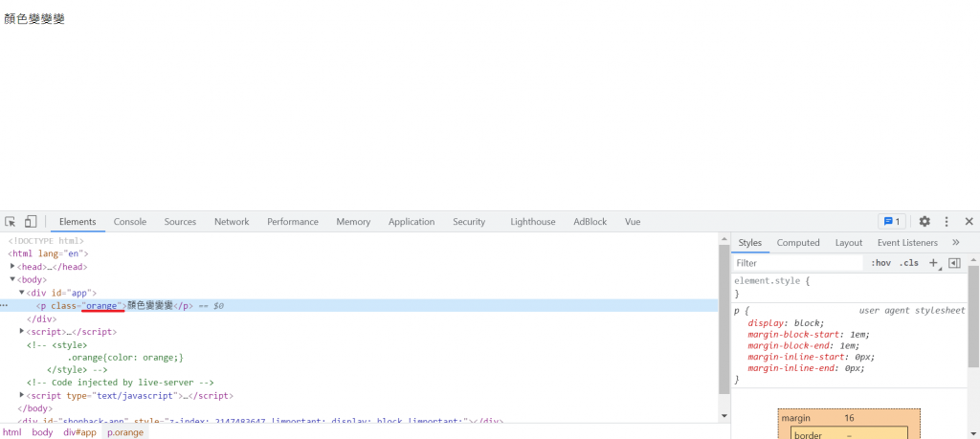Click the element.style rule block
The height and width of the screenshot is (439, 980).
click(850, 287)
